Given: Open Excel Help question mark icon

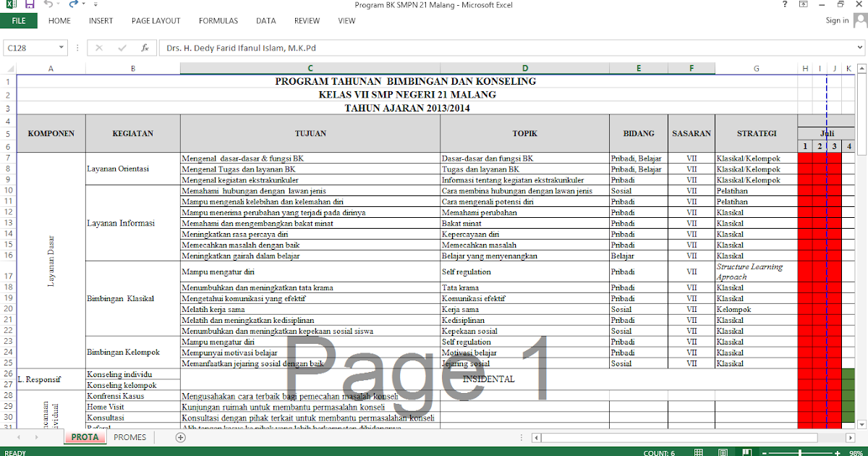Looking at the screenshot, I should (786, 4).
